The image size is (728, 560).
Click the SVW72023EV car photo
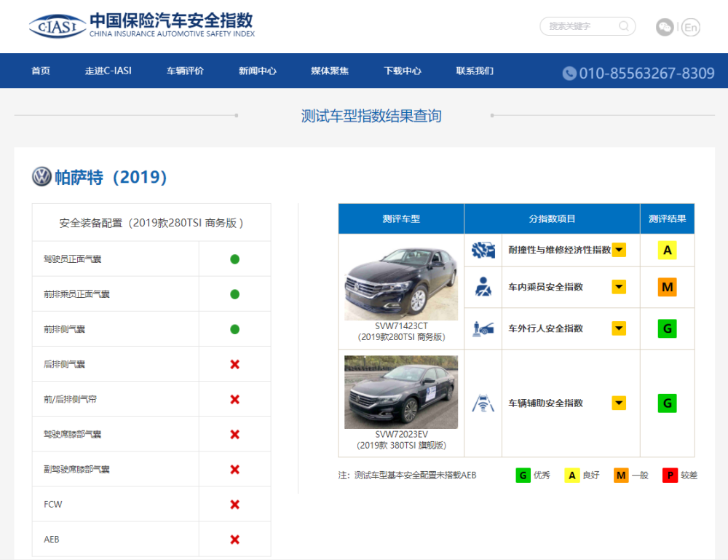pos(401,392)
